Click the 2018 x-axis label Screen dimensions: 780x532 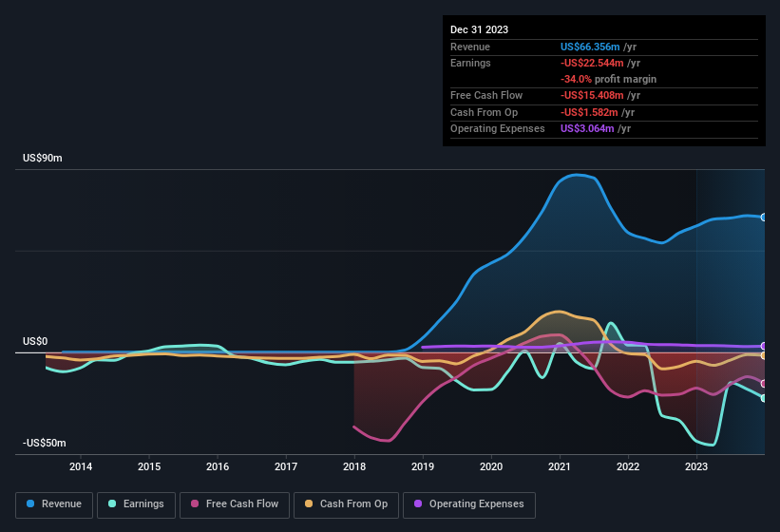(354, 466)
